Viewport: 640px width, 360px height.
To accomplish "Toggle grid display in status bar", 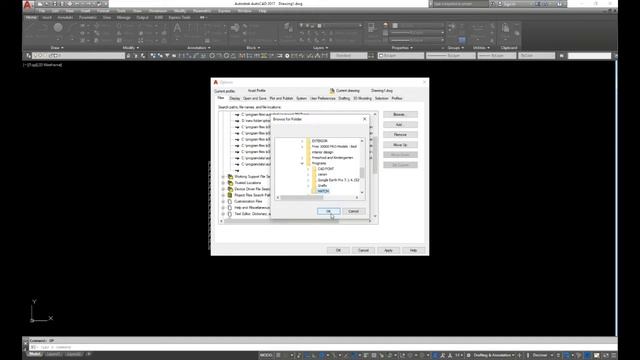I will pos(279,356).
